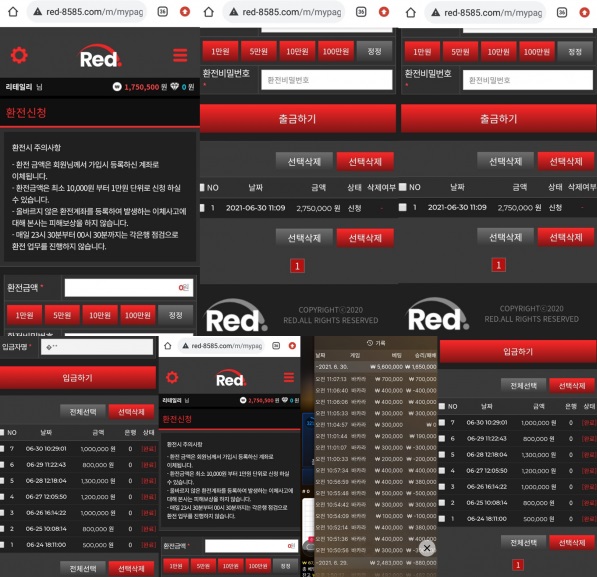The height and width of the screenshot is (577, 597).
Task: Tap the red gear icon beside the large Red logo
Action: coord(19,55)
